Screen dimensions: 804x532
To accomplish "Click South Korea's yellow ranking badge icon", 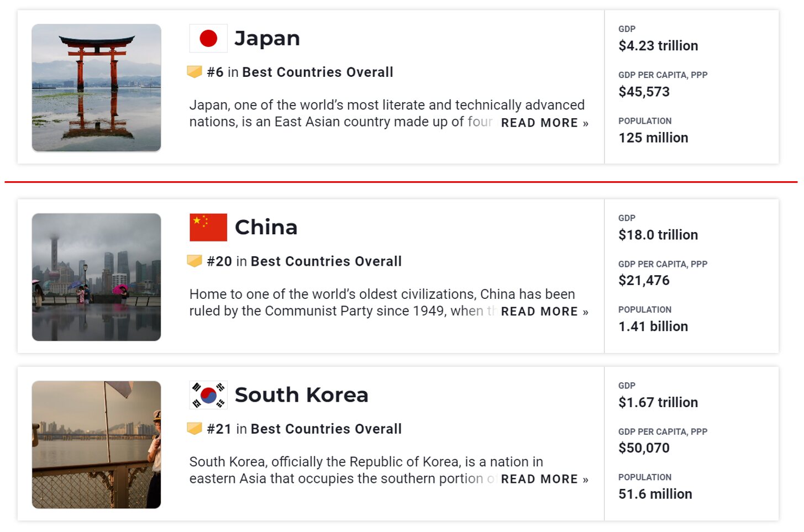I will [195, 429].
